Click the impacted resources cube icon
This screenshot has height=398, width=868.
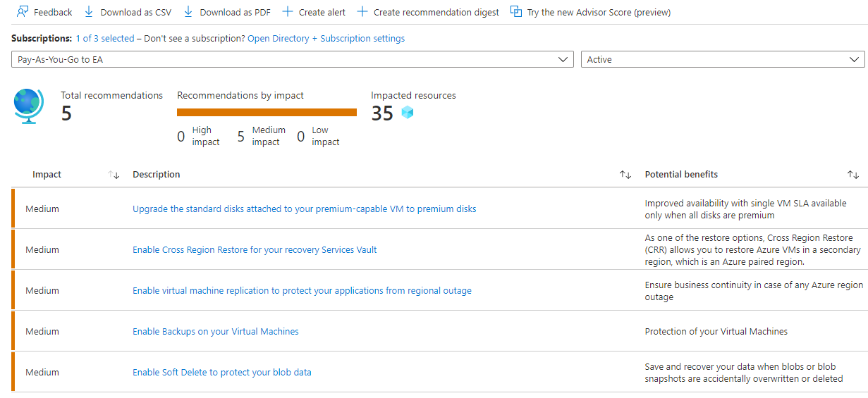(x=407, y=112)
